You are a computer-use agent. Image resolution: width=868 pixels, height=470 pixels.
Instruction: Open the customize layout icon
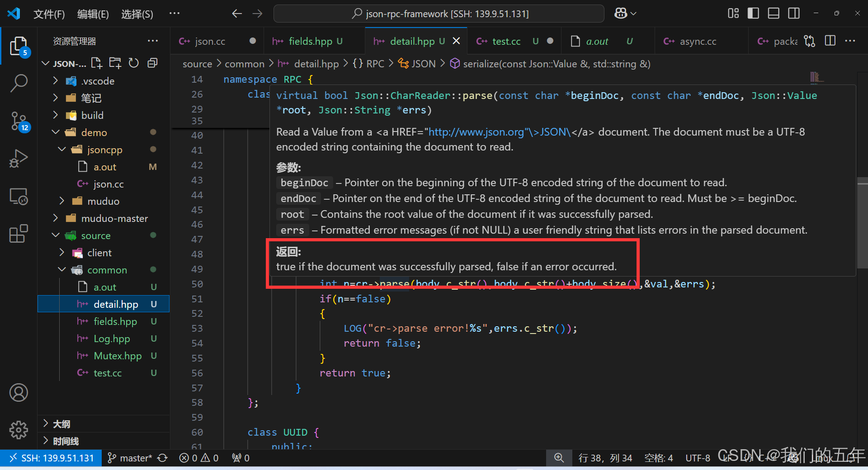(x=733, y=14)
